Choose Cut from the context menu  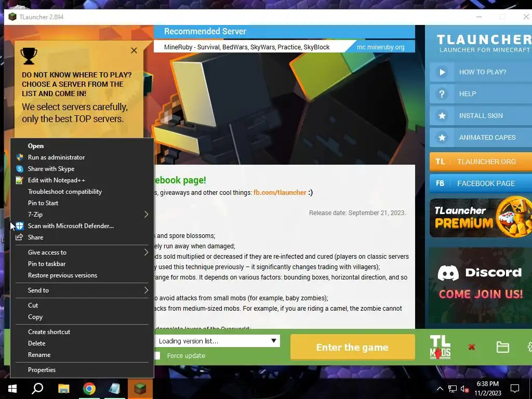coord(82,305)
